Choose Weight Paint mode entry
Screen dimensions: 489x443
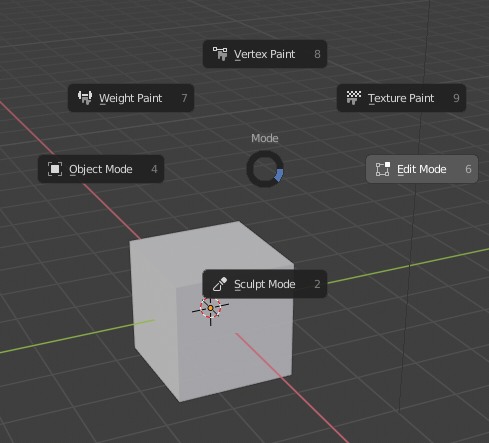[131, 98]
